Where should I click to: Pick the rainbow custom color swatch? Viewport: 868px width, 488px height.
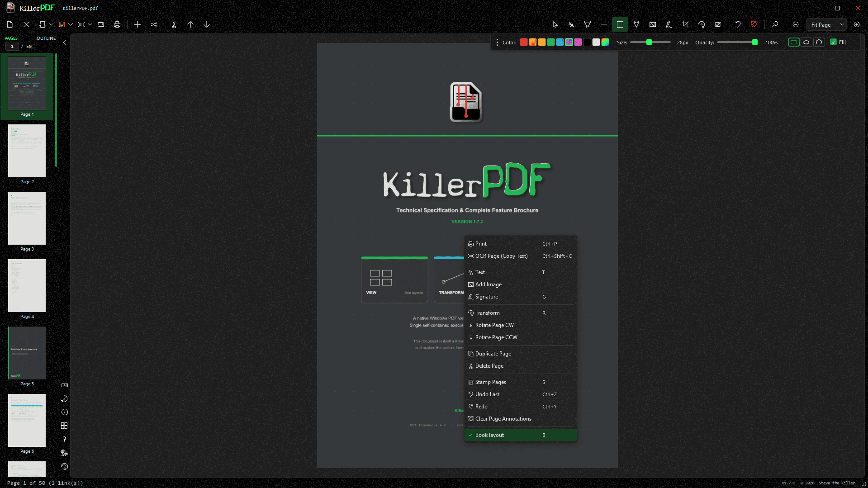[x=605, y=42]
